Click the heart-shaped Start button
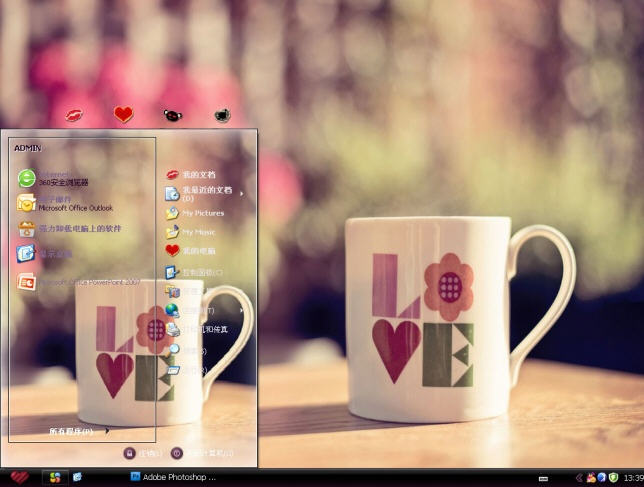 (x=19, y=477)
